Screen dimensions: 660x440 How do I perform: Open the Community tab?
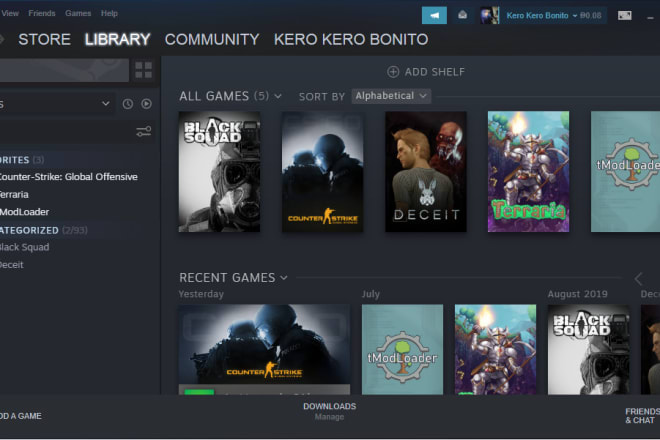(x=212, y=40)
